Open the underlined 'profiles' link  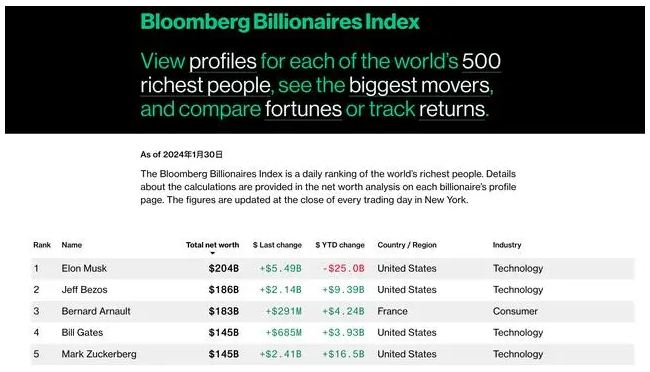coord(223,62)
